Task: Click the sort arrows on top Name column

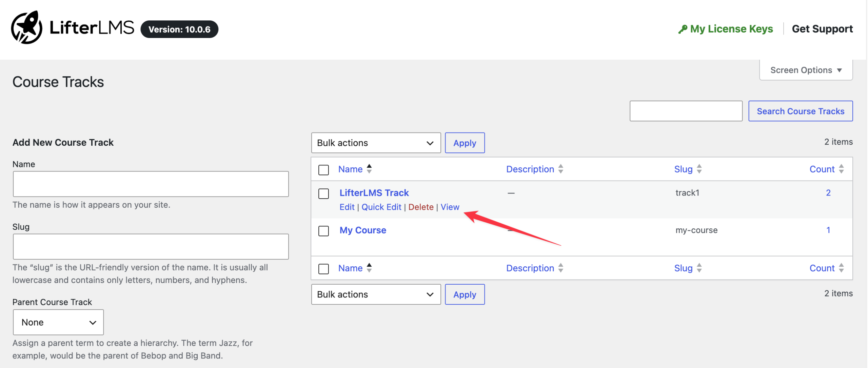Action: point(369,169)
